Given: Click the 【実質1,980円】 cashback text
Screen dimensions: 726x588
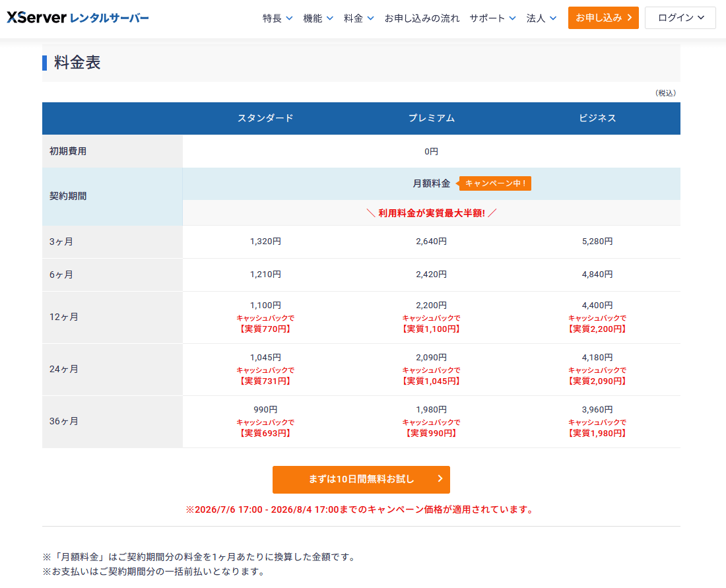Looking at the screenshot, I should pos(597,433).
